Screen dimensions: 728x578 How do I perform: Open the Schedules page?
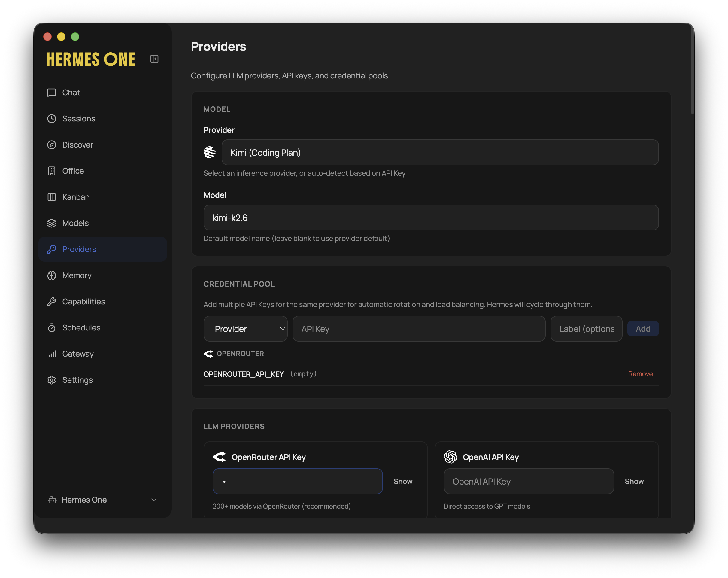(x=103, y=328)
